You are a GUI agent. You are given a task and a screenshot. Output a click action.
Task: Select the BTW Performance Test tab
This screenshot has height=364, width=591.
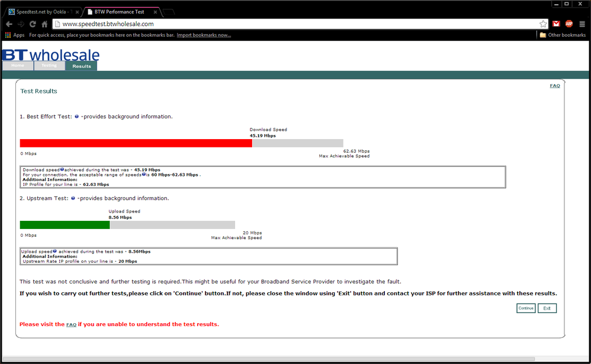pyautogui.click(x=121, y=12)
